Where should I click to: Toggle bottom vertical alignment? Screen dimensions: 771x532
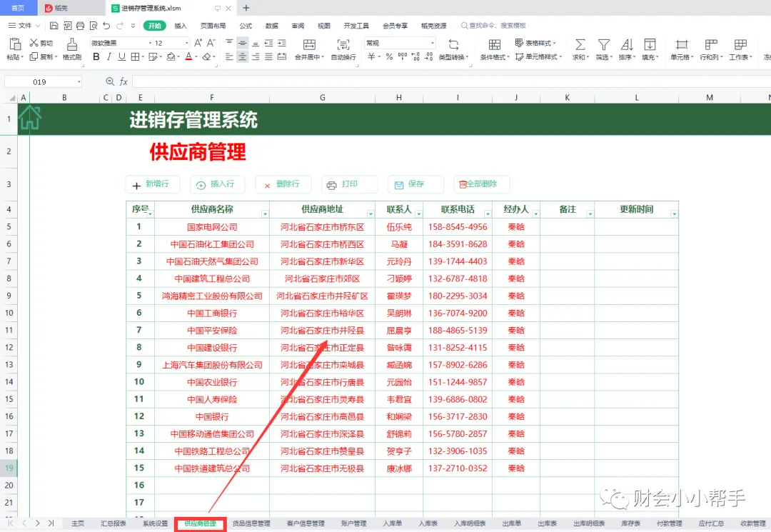click(255, 44)
